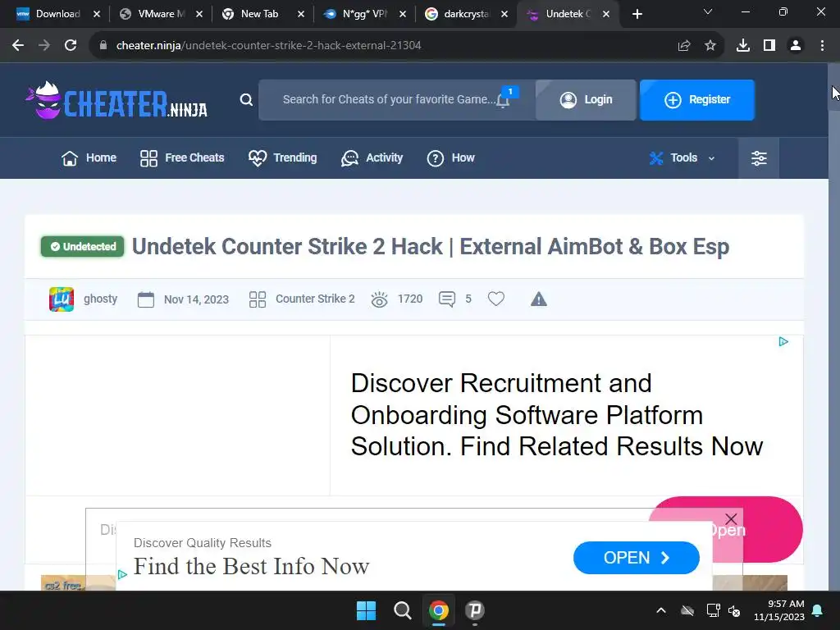
Task: Share this page via the share icon
Action: (x=684, y=46)
